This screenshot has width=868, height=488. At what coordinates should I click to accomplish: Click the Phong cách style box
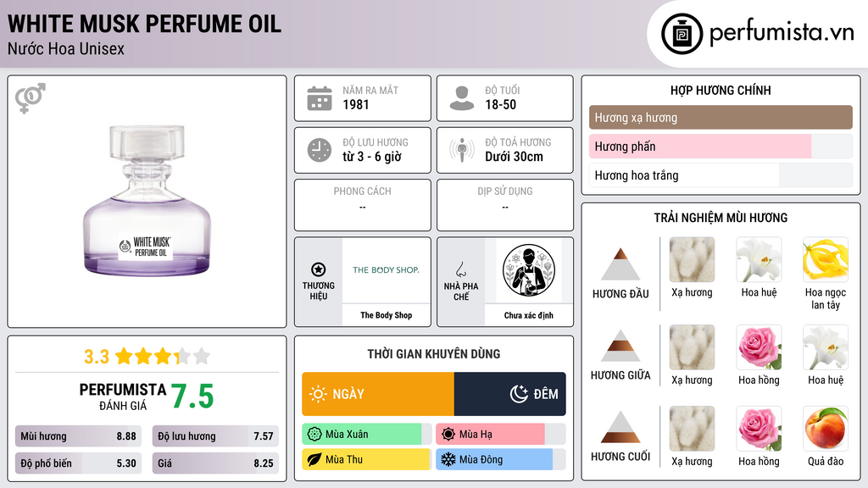coord(363,205)
